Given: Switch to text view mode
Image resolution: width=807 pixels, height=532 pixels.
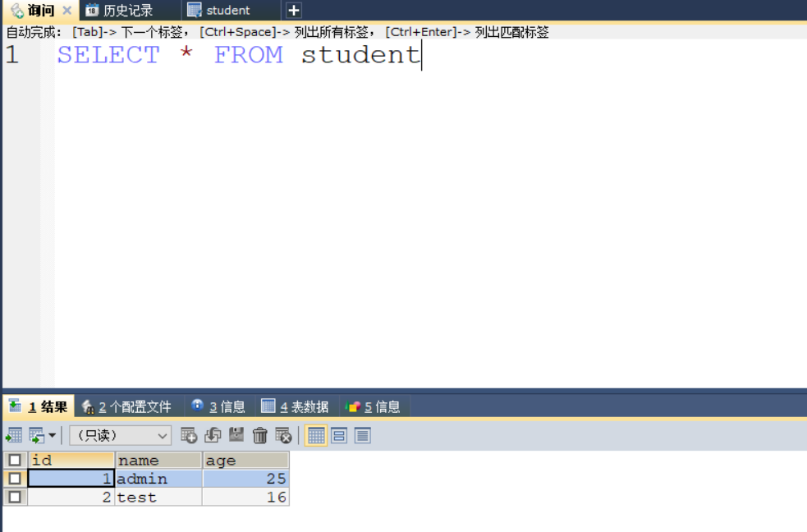Looking at the screenshot, I should pos(363,436).
